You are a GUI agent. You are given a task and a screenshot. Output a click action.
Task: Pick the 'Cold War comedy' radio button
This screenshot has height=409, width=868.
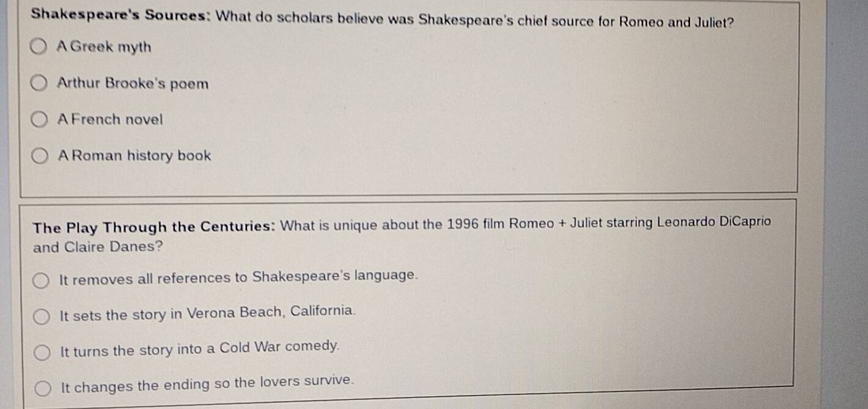[42, 353]
